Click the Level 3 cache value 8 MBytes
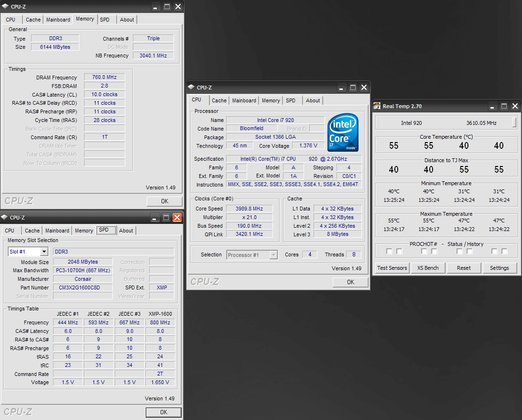 tap(337, 234)
